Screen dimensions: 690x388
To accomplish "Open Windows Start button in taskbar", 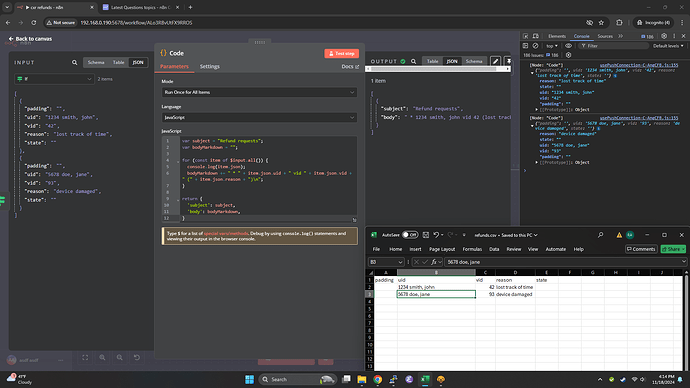I will click(x=250, y=379).
